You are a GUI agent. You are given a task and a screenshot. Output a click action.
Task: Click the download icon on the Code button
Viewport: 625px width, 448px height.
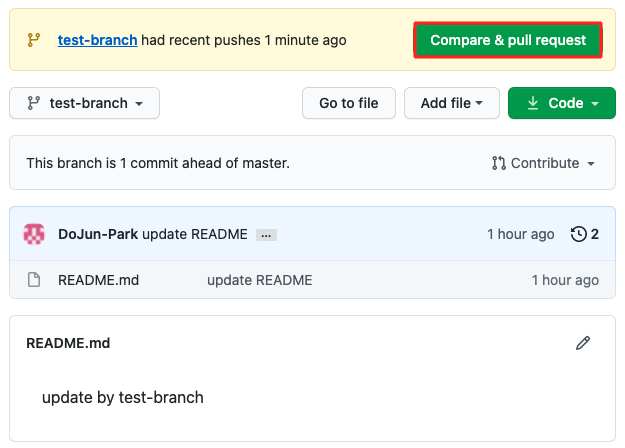coord(532,103)
